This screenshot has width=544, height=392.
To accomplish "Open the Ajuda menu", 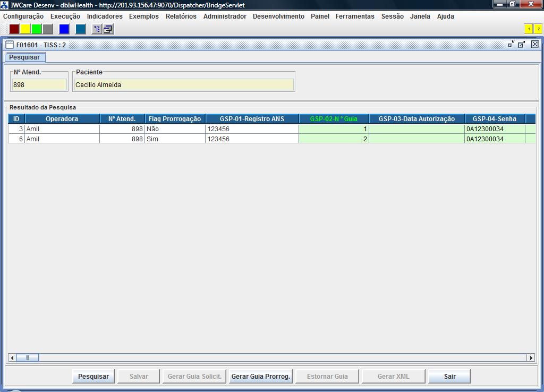I will [x=446, y=16].
